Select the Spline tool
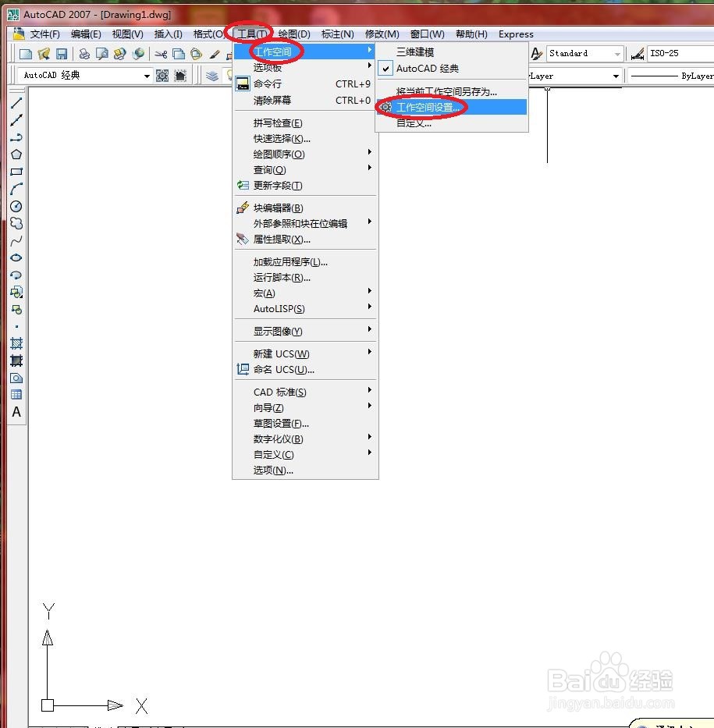The image size is (714, 728). (16, 240)
